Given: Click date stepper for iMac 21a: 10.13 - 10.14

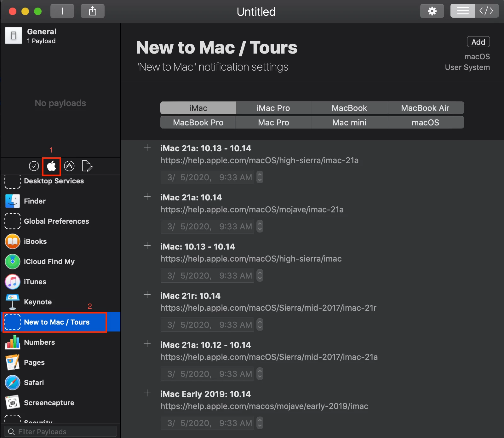Looking at the screenshot, I should 260,177.
